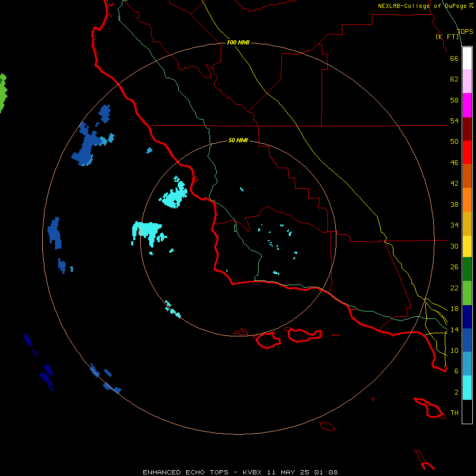Click the '38' legend value
The width and height of the screenshot is (476, 476).
point(454,204)
